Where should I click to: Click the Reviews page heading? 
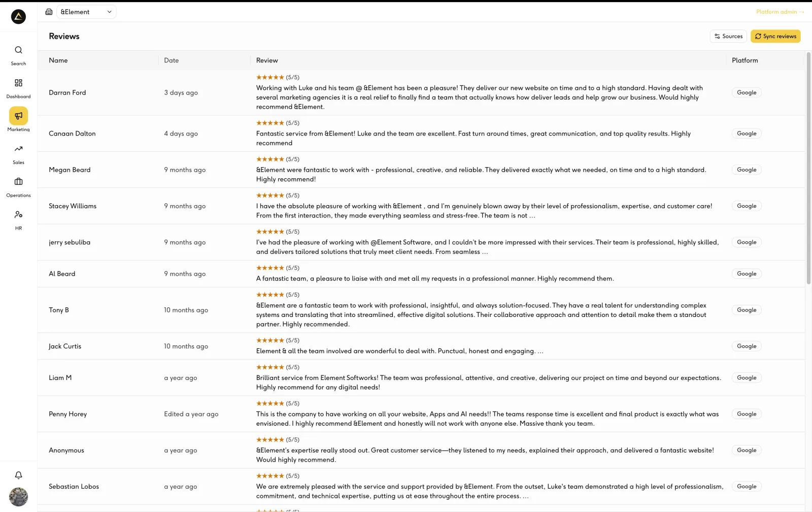pos(64,36)
